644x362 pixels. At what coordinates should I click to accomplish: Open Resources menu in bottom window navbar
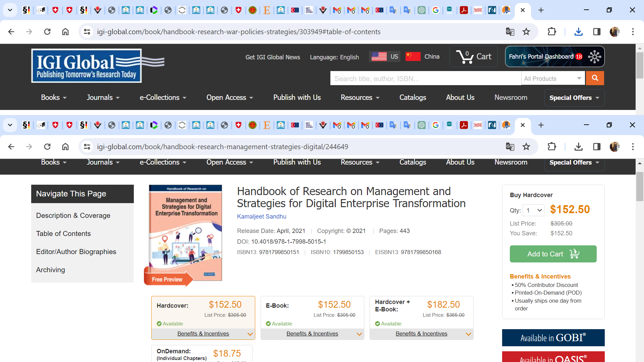pyautogui.click(x=360, y=162)
